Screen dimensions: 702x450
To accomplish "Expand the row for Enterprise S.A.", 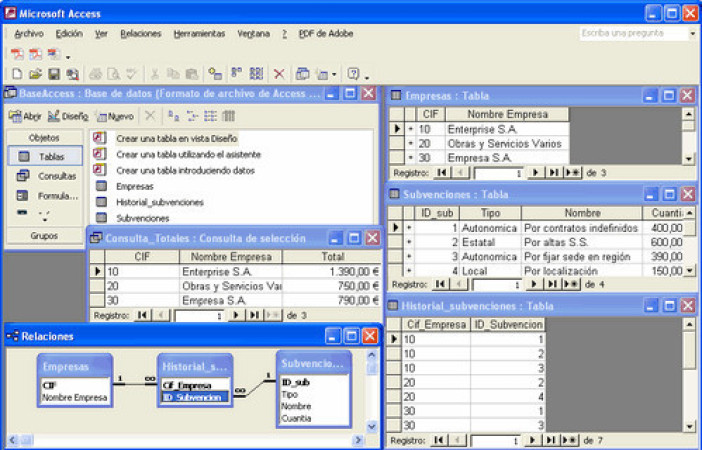I will point(411,129).
